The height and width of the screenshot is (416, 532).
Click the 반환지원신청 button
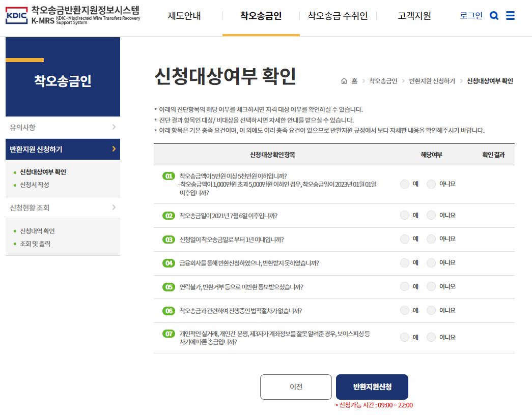click(371, 387)
